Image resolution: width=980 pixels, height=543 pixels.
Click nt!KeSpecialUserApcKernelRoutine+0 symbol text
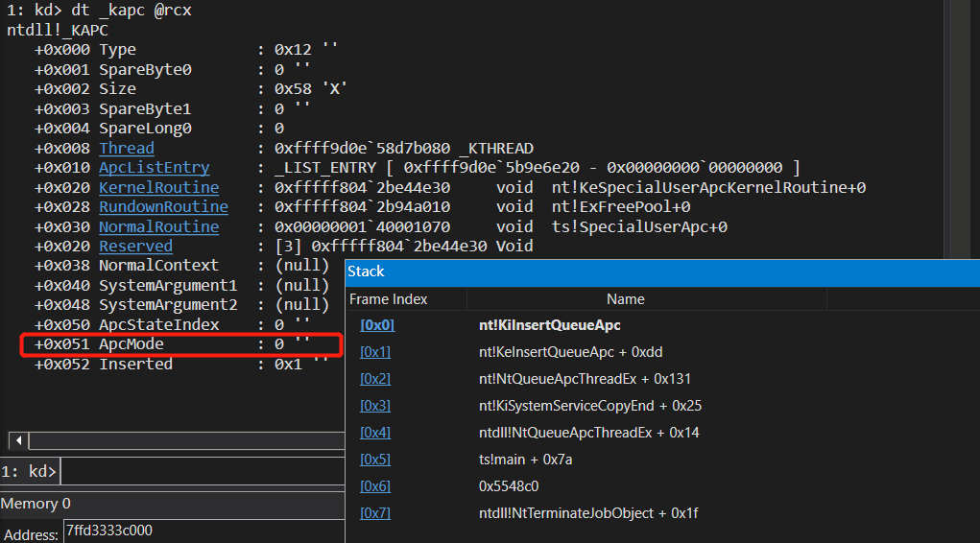coord(708,187)
